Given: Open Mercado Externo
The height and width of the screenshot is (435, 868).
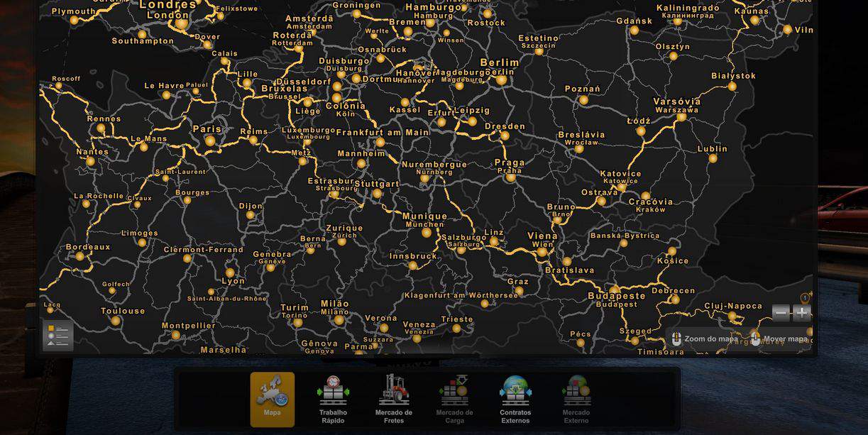Looking at the screenshot, I should [576, 399].
